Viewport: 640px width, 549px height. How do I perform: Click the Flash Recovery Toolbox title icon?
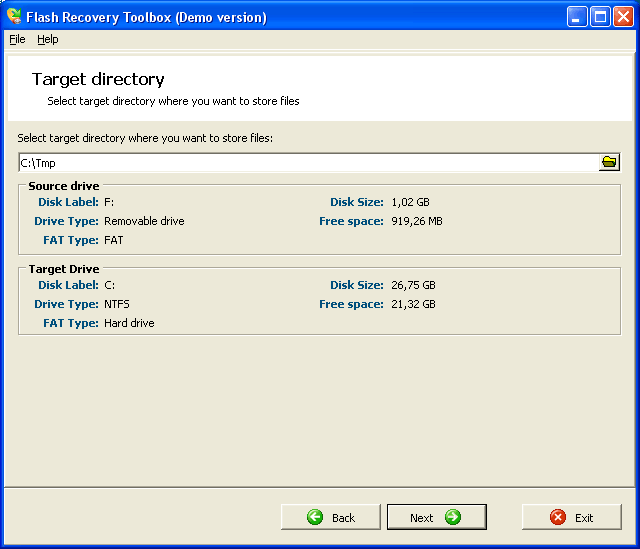pos(14,16)
